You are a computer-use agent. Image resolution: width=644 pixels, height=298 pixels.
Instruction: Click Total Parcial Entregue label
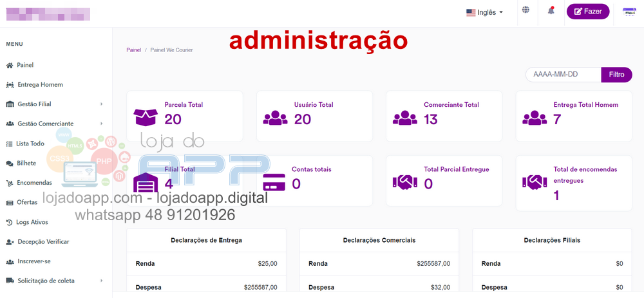click(457, 169)
